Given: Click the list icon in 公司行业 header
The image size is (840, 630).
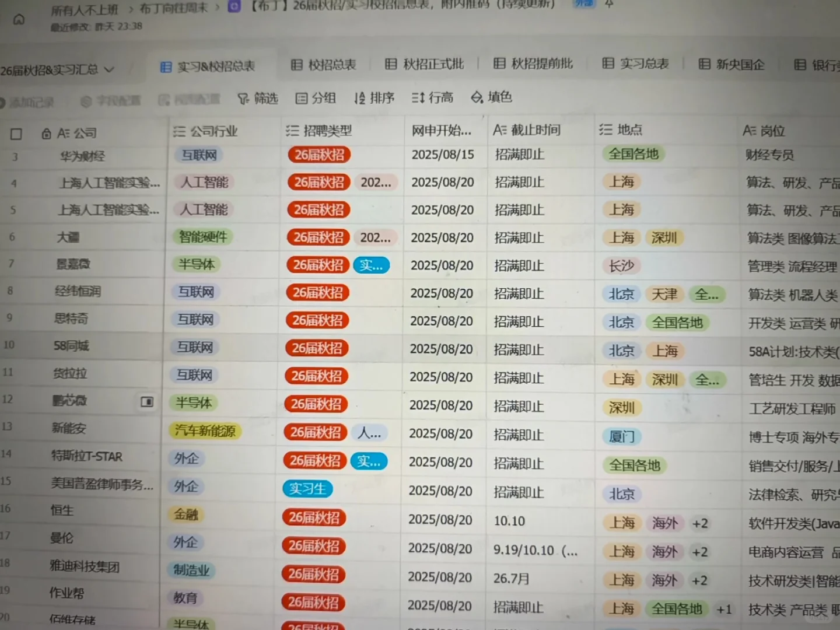Looking at the screenshot, I should coord(179,132).
